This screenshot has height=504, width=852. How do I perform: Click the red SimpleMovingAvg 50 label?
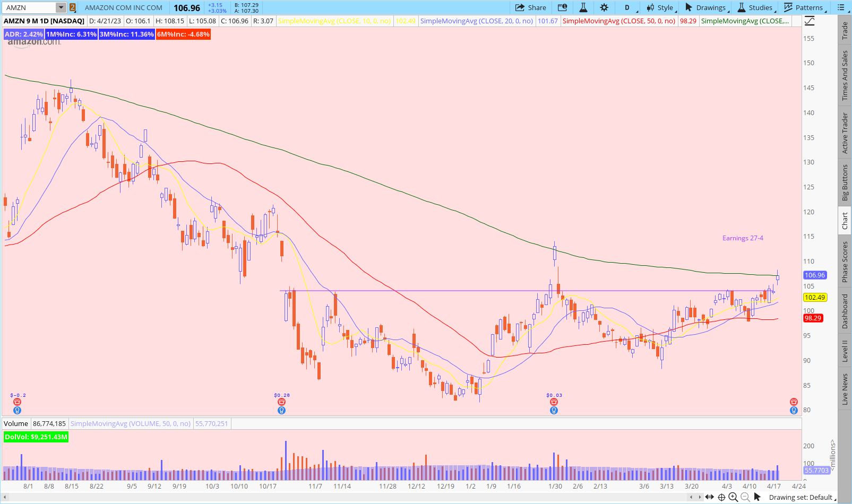619,21
